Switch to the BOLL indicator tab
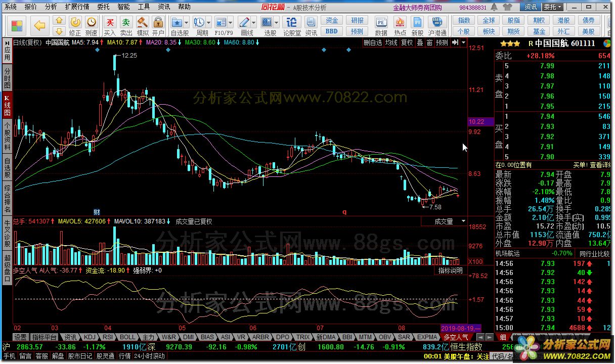615x364 pixels. click(127, 337)
